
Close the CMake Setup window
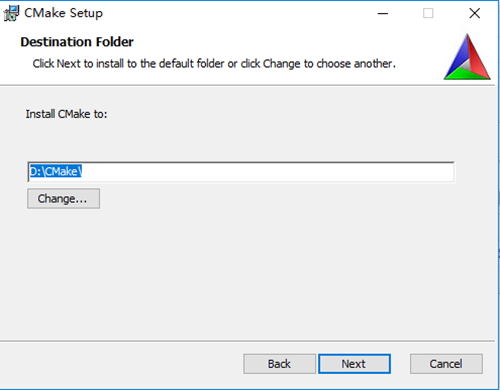(x=474, y=13)
